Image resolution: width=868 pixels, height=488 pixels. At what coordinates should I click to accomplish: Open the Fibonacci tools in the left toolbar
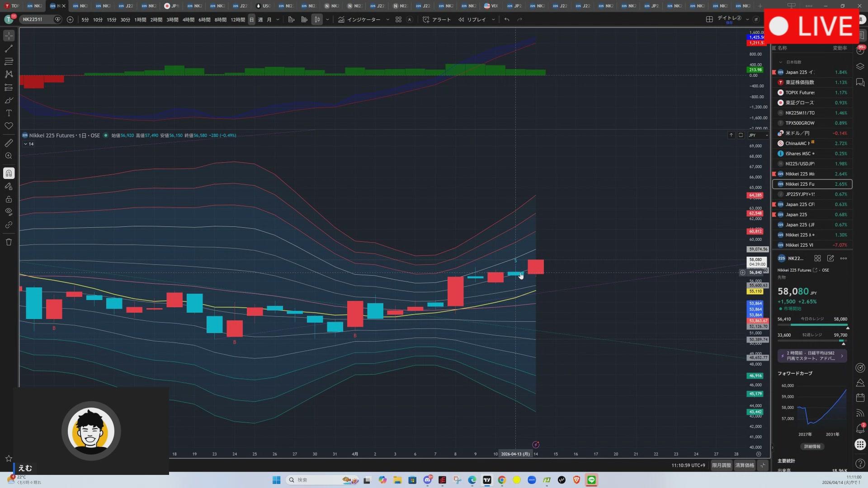[x=9, y=61]
